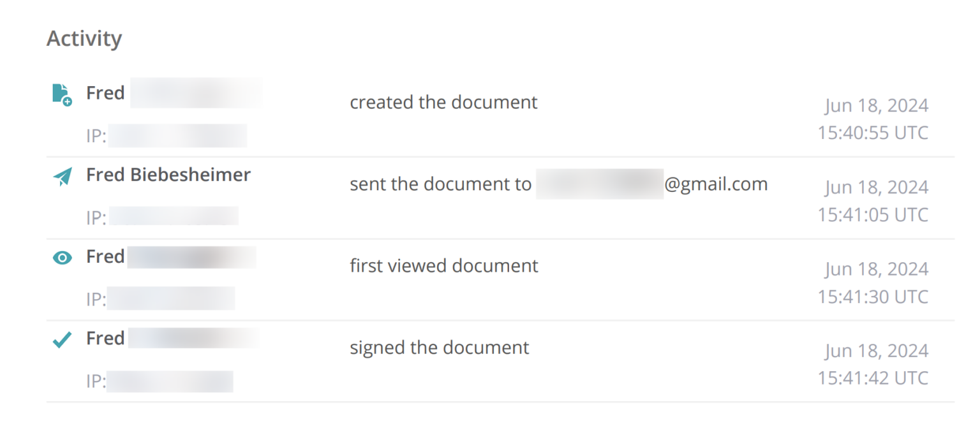Viewport: 980px width, 435px height.
Task: Click the 'sent the document to' activity text
Action: (x=440, y=184)
